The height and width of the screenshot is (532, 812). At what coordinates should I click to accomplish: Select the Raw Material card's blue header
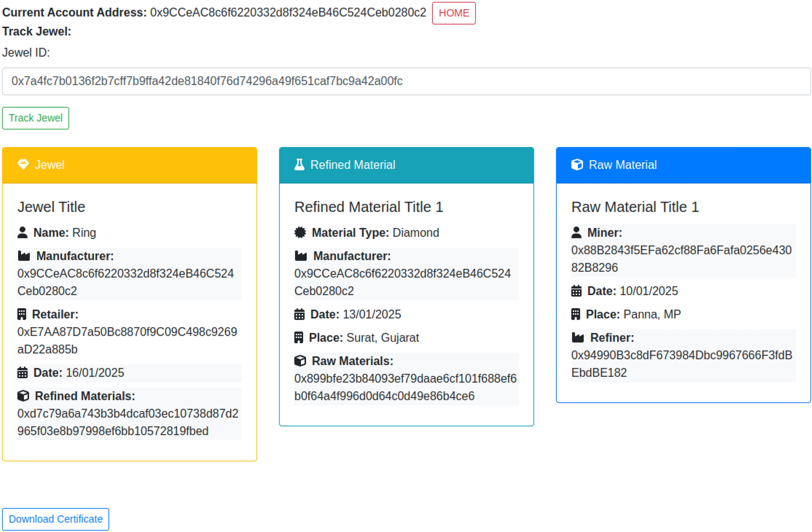pyautogui.click(x=683, y=165)
